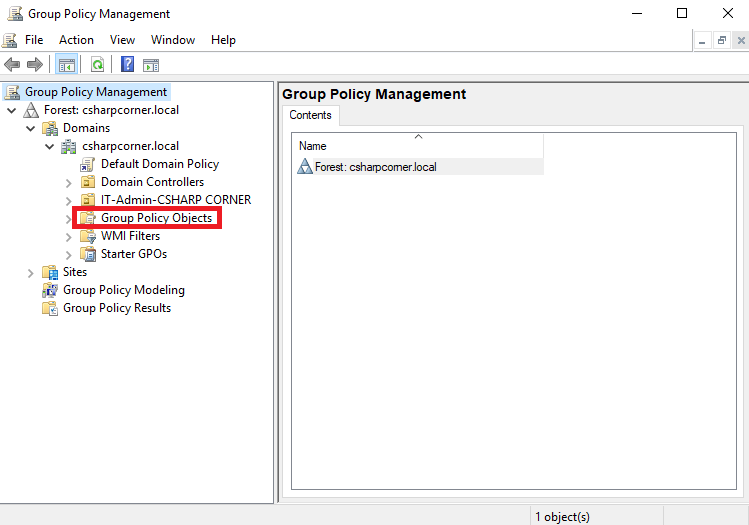Open the View menu
The height and width of the screenshot is (525, 749).
[122, 40]
